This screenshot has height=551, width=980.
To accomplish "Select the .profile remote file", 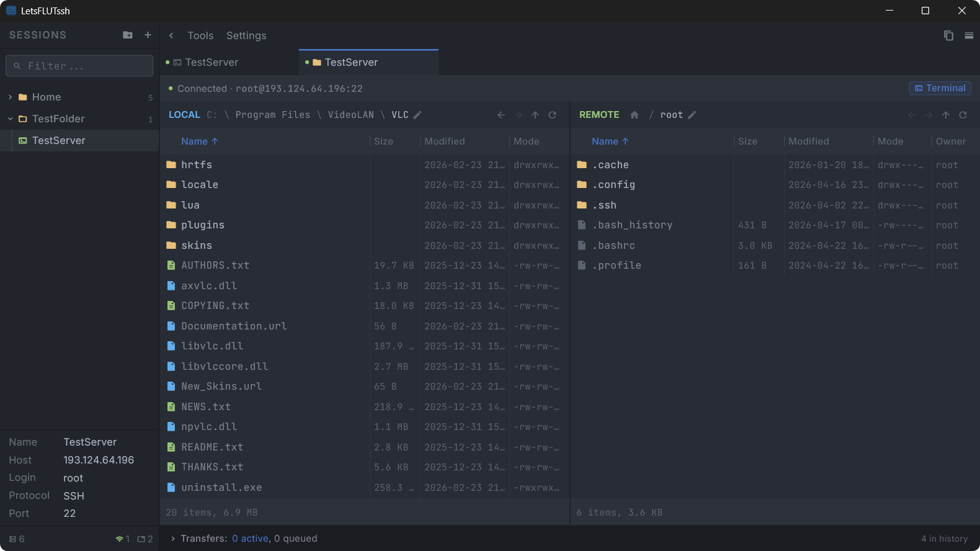I will [x=775, y=266].
